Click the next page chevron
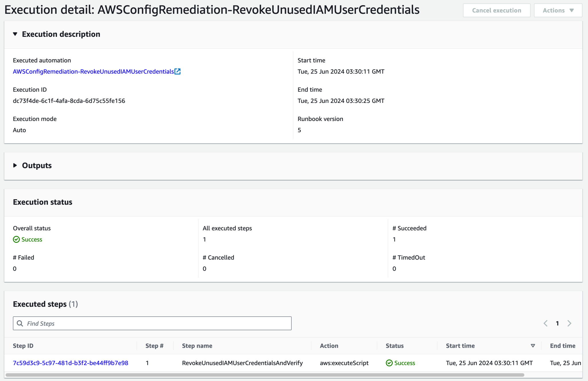The height and width of the screenshot is (381, 588). (x=569, y=323)
